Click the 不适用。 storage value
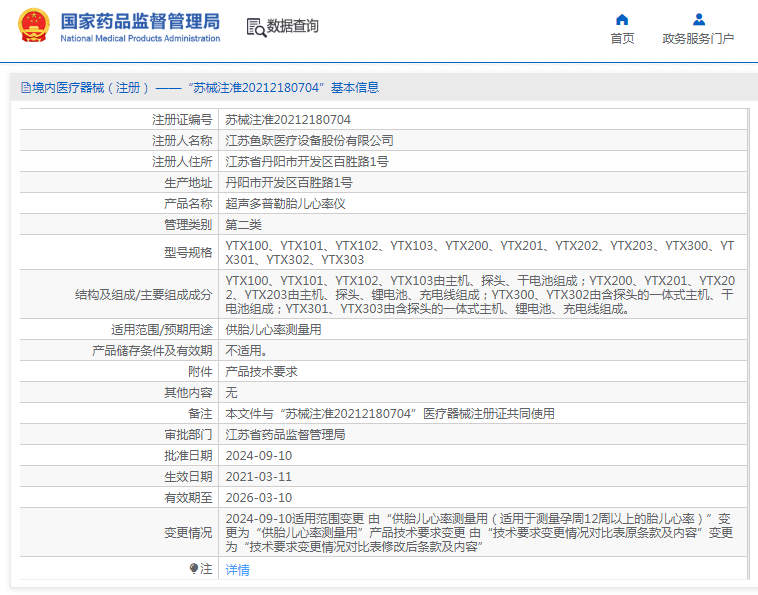Image resolution: width=758 pixels, height=595 pixels. [247, 350]
